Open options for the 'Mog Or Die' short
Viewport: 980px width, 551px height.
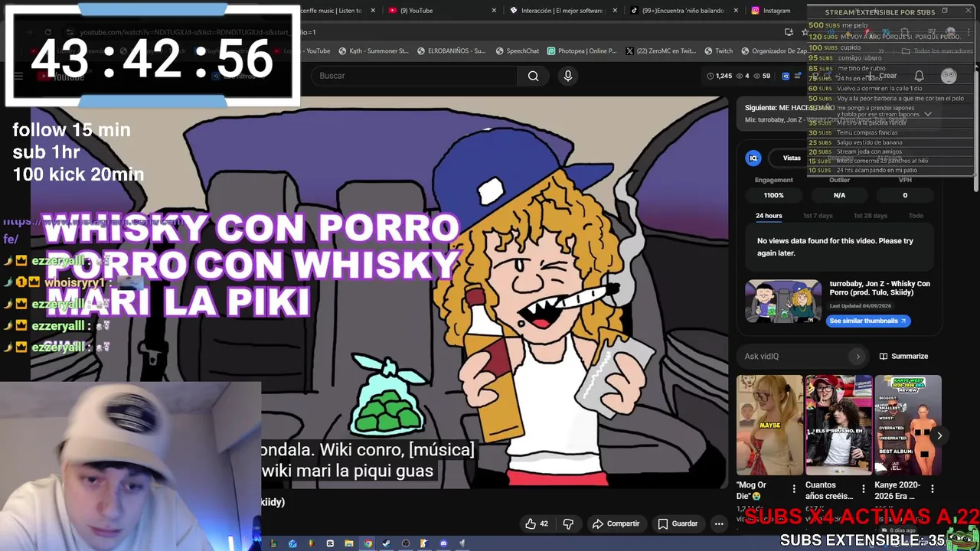tap(794, 488)
